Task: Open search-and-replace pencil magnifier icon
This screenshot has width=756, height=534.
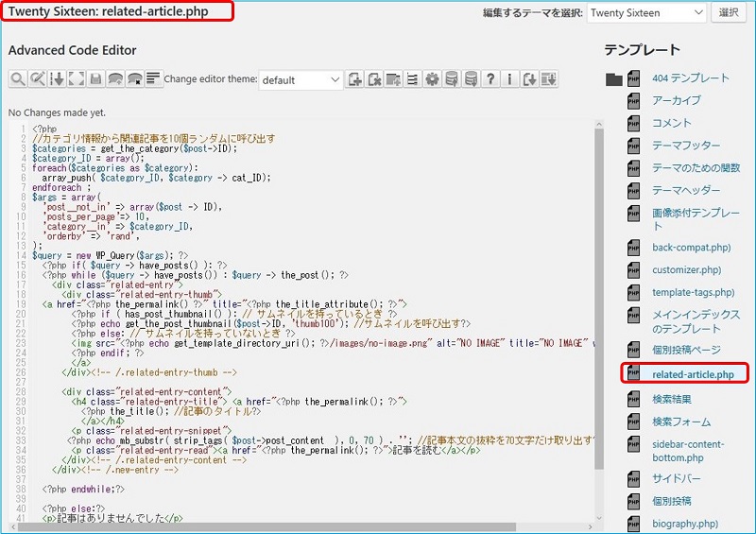Action: coord(37,78)
